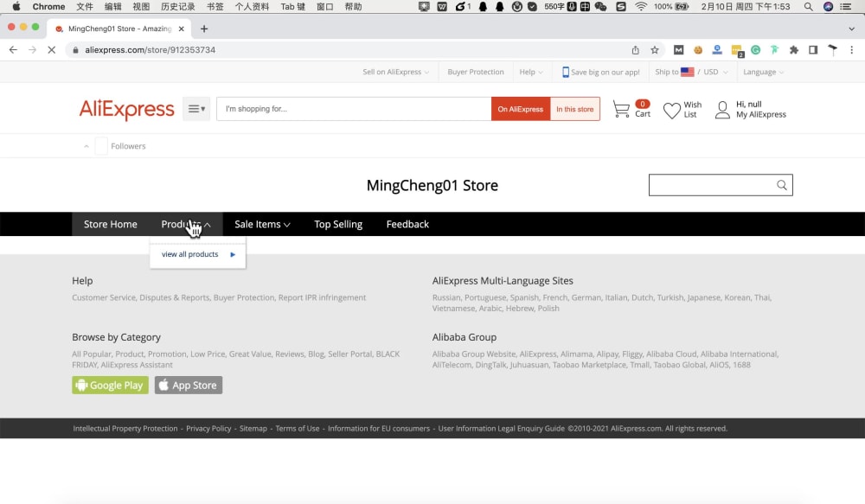Expand the Products menu

point(186,224)
